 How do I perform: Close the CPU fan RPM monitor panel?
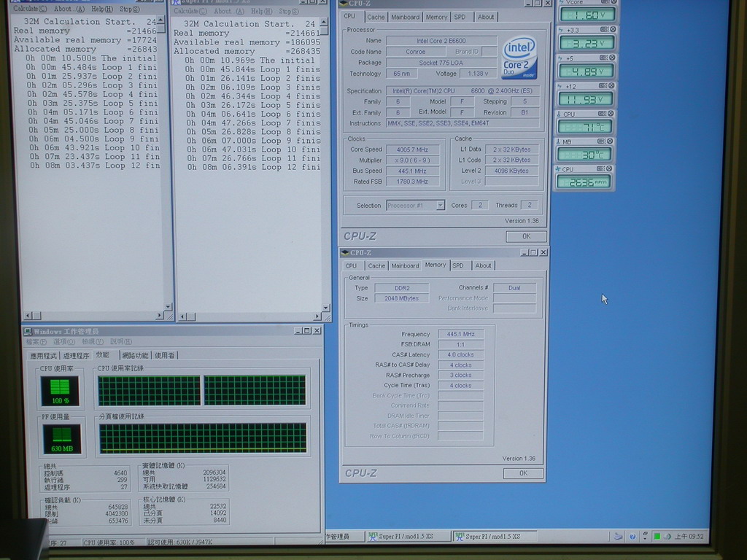click(609, 168)
